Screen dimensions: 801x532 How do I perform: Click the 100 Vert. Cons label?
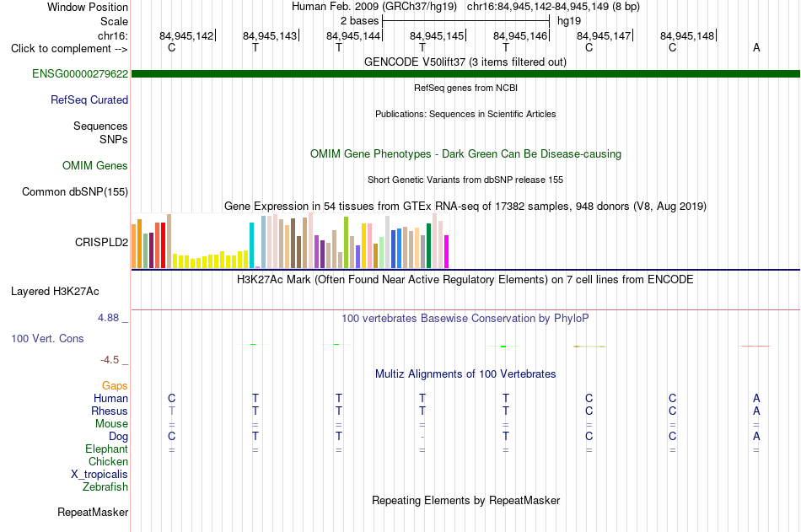click(x=47, y=338)
